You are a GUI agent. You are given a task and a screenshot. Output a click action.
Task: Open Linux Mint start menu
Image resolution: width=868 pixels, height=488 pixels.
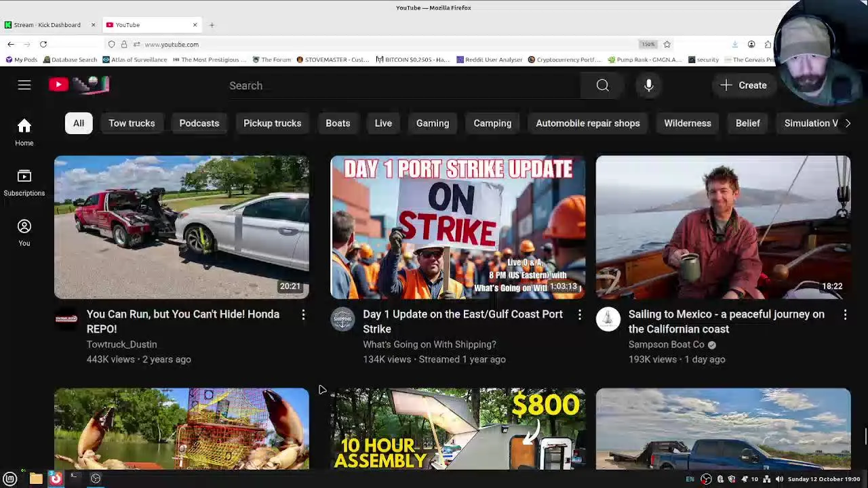pos(10,479)
